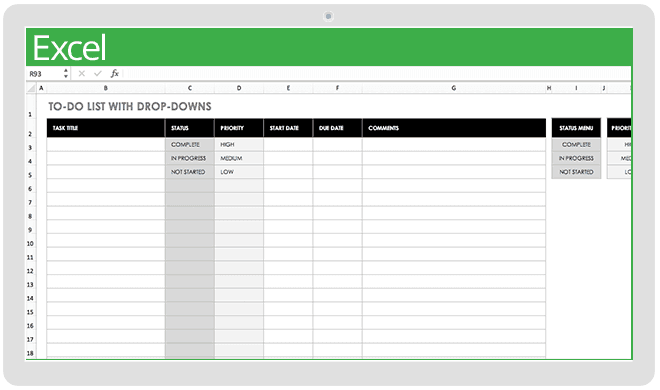Click the TO-DO LIST WITH DROP-DOWNS title

click(x=130, y=106)
